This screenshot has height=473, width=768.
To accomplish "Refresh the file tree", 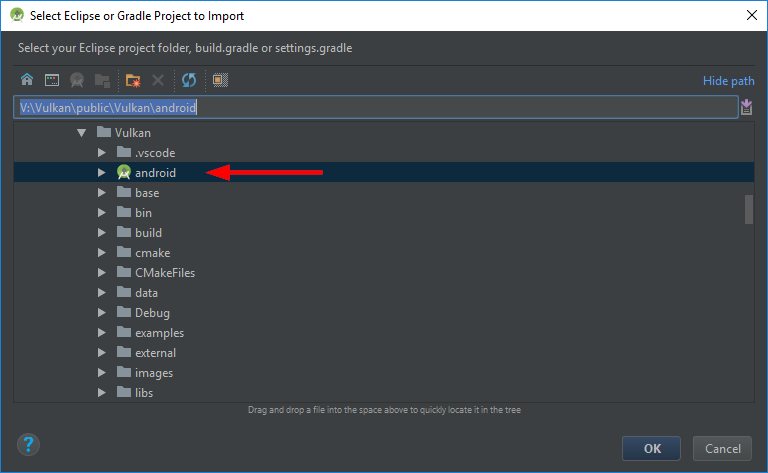I will point(188,80).
